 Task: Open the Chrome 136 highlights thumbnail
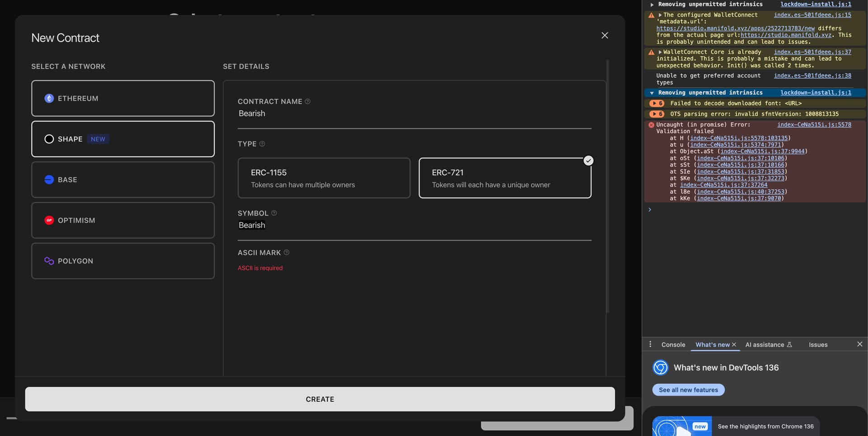(682, 426)
